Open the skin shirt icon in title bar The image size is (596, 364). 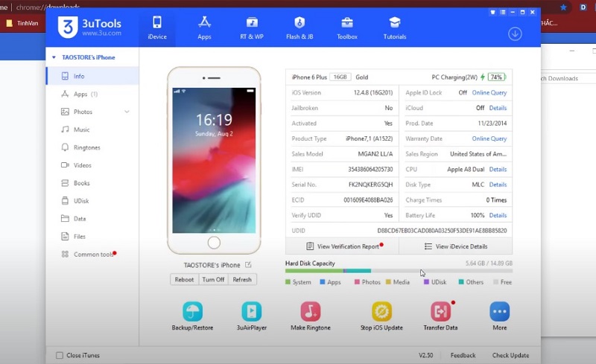pos(492,12)
